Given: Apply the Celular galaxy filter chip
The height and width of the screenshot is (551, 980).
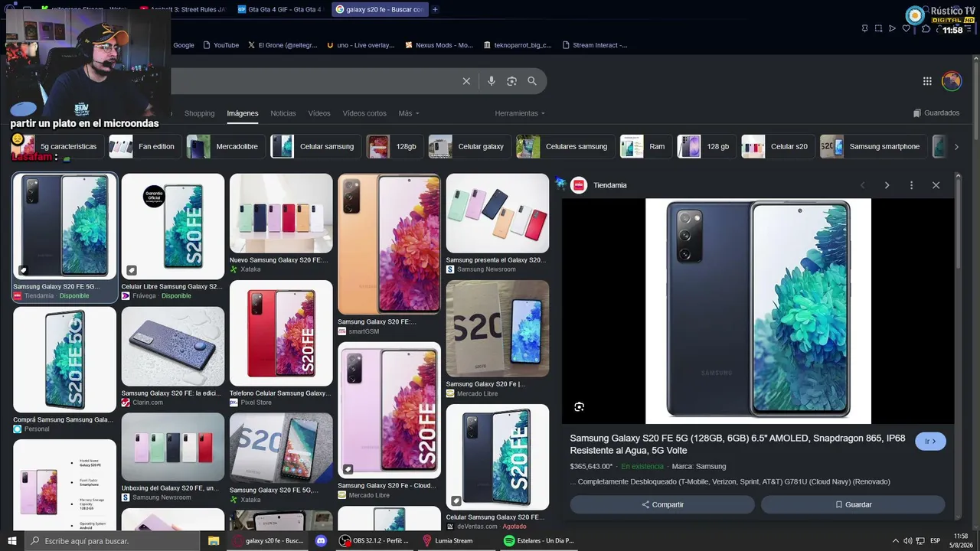Looking at the screenshot, I should (x=469, y=146).
